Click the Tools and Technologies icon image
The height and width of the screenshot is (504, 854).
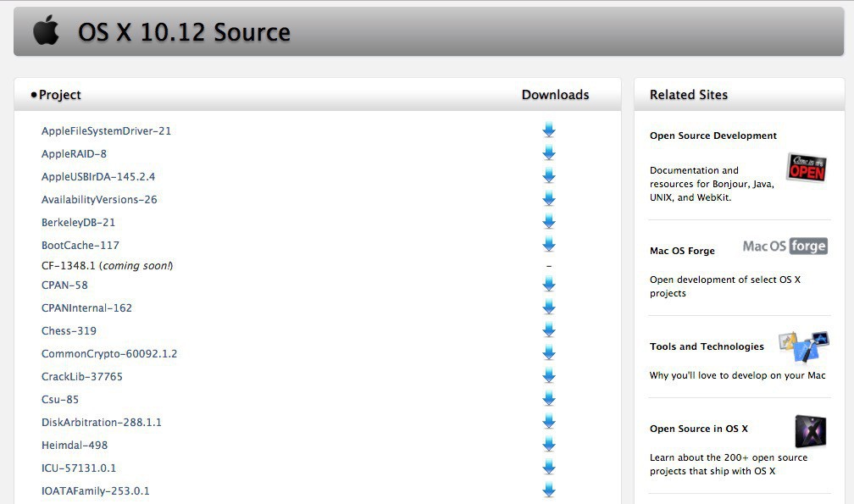pyautogui.click(x=803, y=347)
